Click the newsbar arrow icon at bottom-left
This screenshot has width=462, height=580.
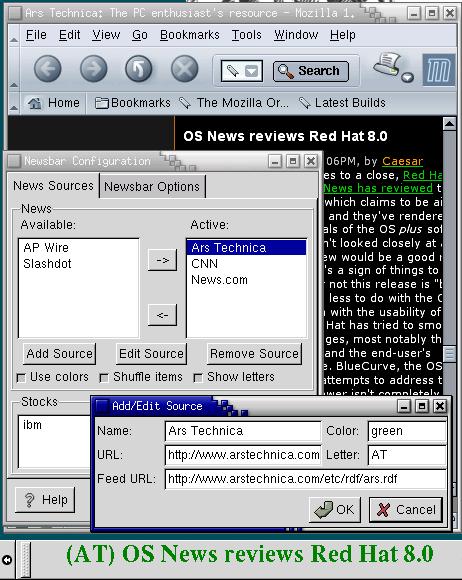pos(7,560)
